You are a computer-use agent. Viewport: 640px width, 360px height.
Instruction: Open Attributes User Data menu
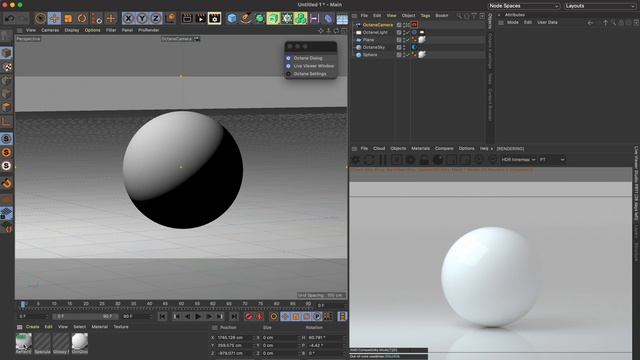[x=547, y=22]
